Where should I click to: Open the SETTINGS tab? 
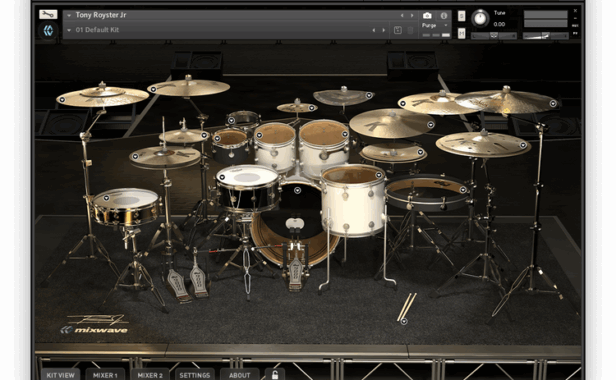coord(194,375)
